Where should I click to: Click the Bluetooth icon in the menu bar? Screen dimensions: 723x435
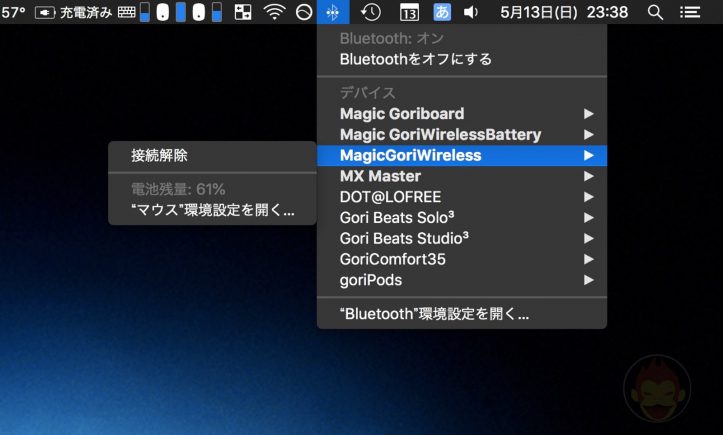pyautogui.click(x=332, y=12)
